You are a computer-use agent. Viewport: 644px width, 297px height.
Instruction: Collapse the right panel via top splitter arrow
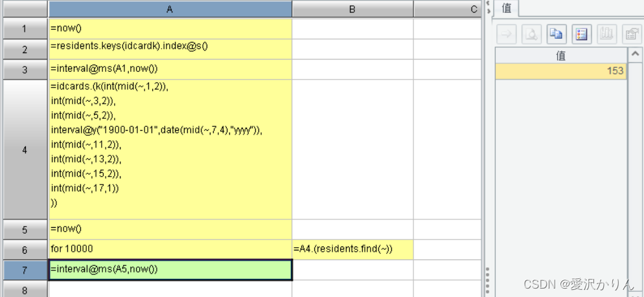[x=488, y=3]
